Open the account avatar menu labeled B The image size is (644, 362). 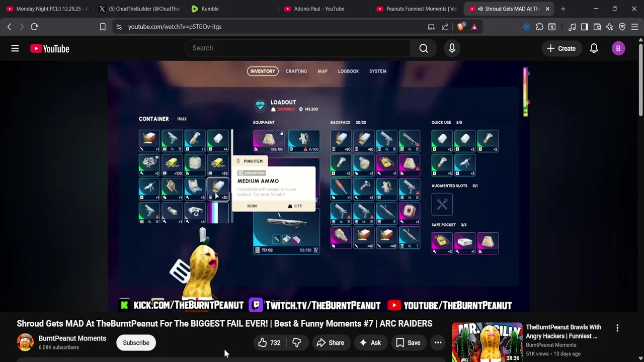618,49
